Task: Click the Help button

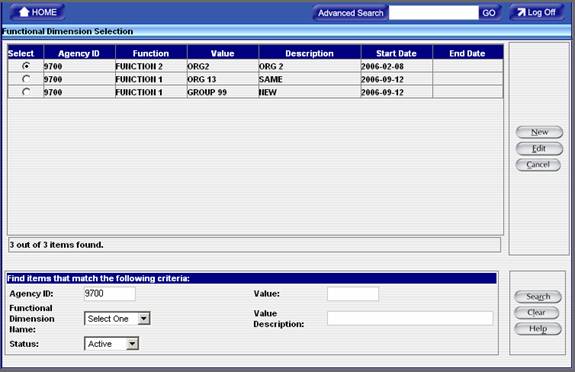Action: [538, 329]
